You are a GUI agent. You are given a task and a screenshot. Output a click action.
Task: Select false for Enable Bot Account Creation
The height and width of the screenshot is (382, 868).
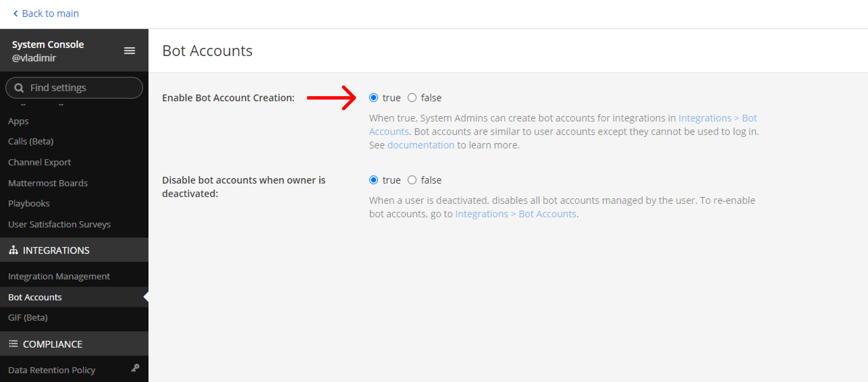pyautogui.click(x=412, y=98)
